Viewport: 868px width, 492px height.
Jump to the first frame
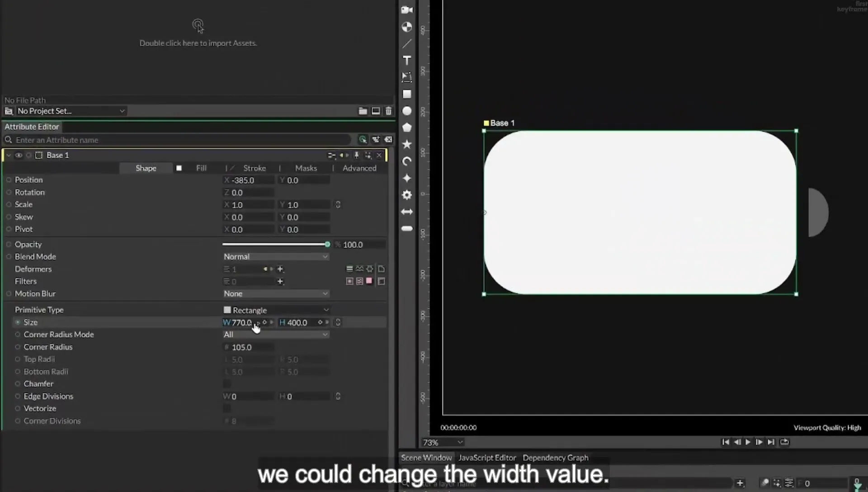726,442
